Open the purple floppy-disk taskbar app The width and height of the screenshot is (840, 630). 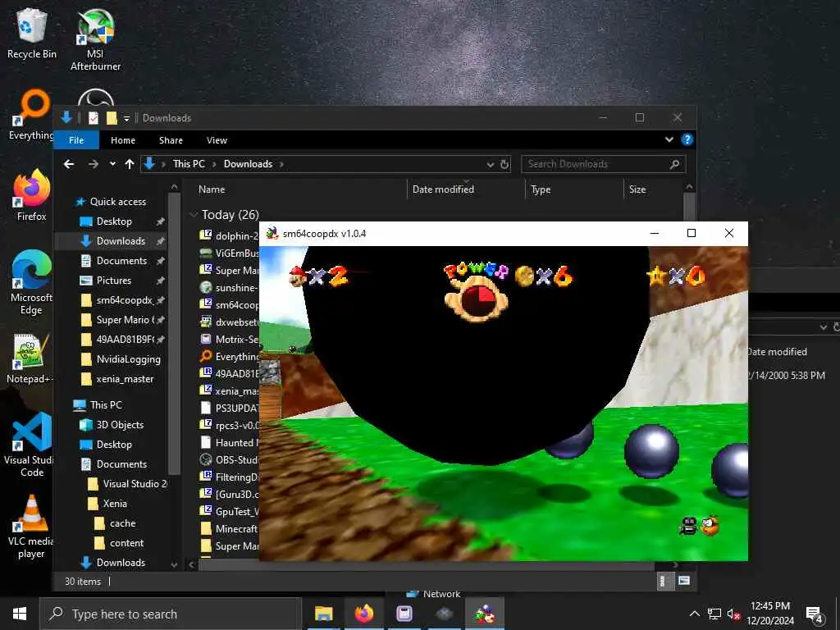(x=404, y=614)
